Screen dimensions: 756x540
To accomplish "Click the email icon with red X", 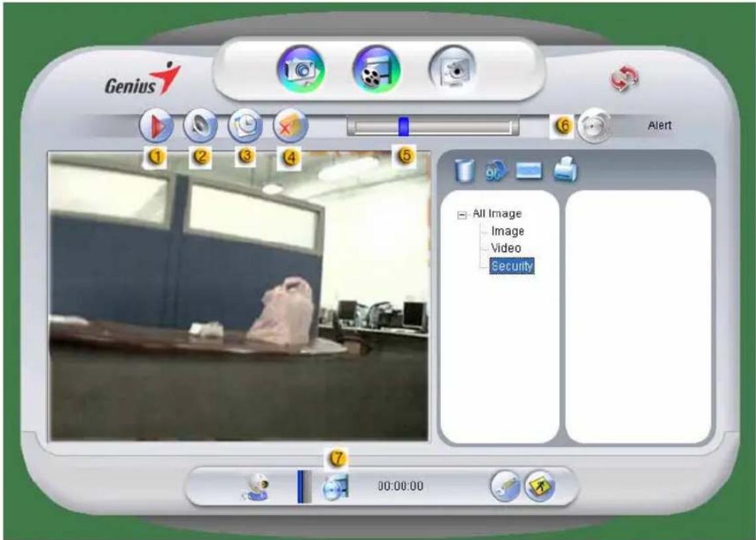I will pyautogui.click(x=290, y=126).
